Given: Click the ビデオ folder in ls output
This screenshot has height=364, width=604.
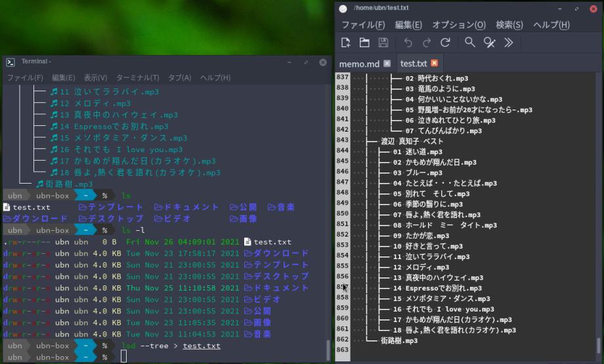Looking at the screenshot, I should (x=172, y=218).
